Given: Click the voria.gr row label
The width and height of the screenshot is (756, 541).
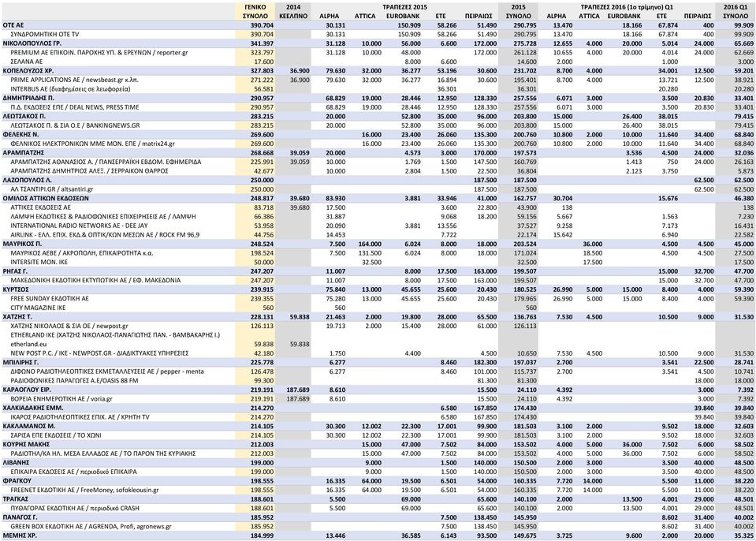Looking at the screenshot, I should (61, 399).
